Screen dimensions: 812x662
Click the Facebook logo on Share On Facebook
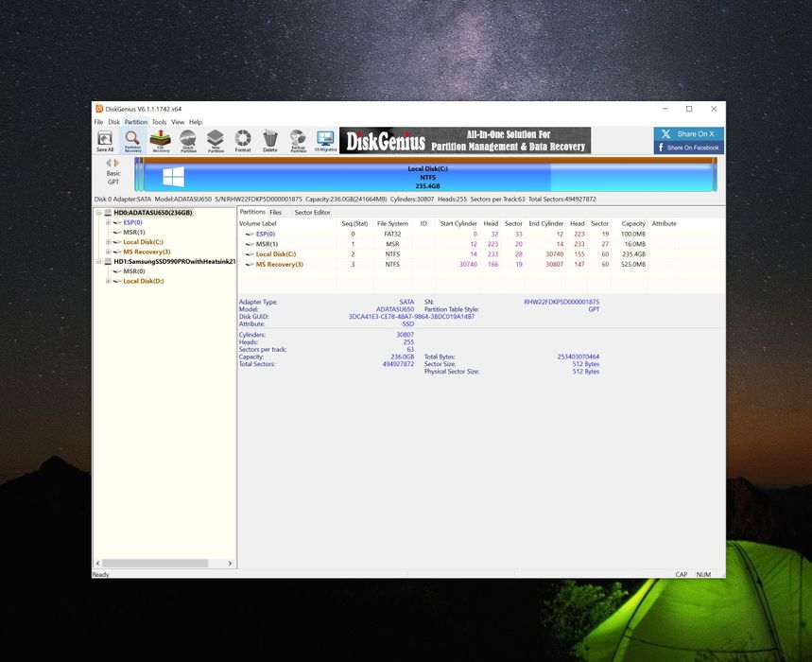[x=661, y=148]
